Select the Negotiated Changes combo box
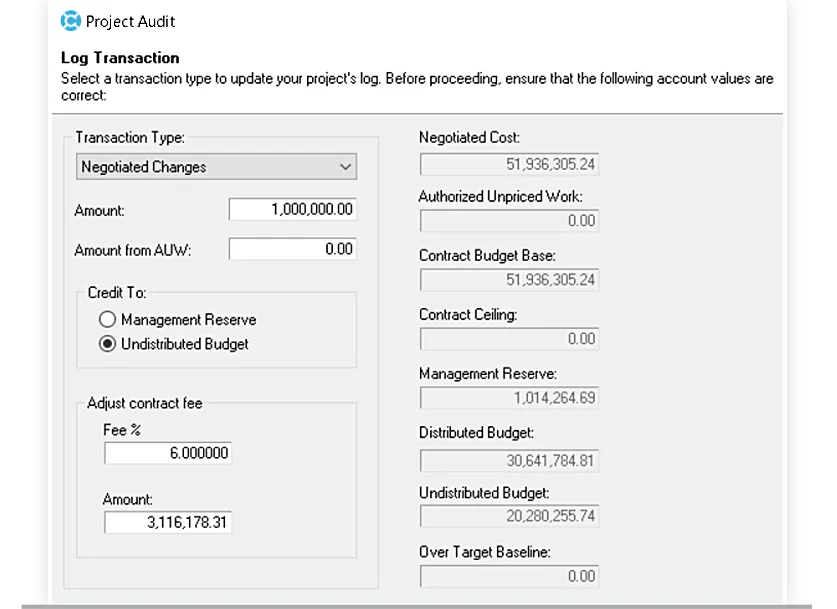Viewport: 837px width, 609px height. pos(216,167)
